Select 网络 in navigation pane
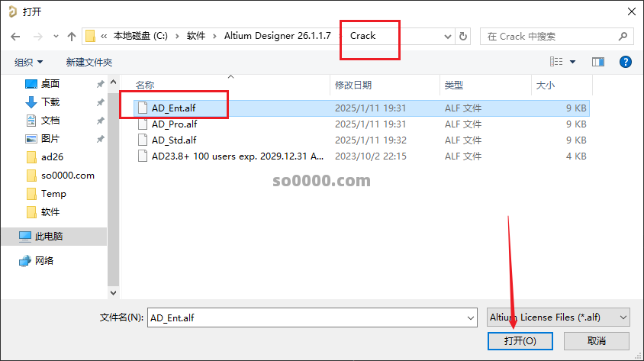Image resolution: width=644 pixels, height=361 pixels. pyautogui.click(x=44, y=261)
